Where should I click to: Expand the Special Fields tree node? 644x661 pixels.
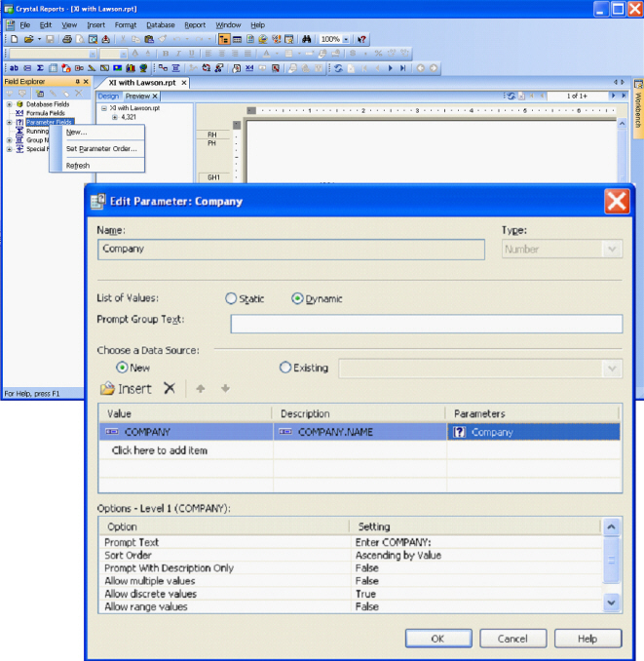click(x=10, y=149)
